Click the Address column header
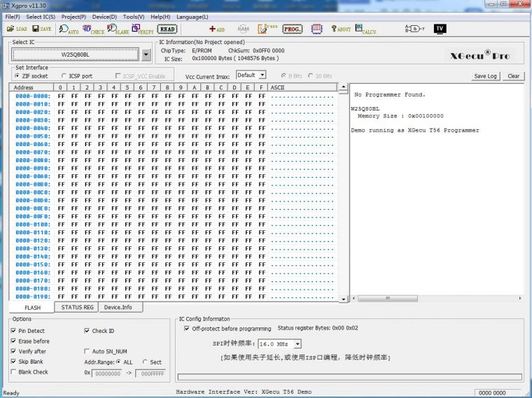This screenshot has height=398, width=532. [x=31, y=87]
